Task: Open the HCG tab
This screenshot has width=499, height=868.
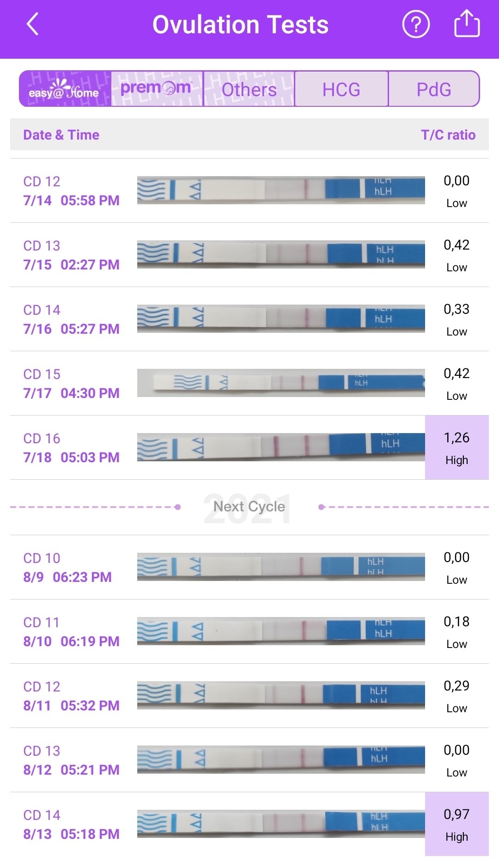Action: point(341,89)
